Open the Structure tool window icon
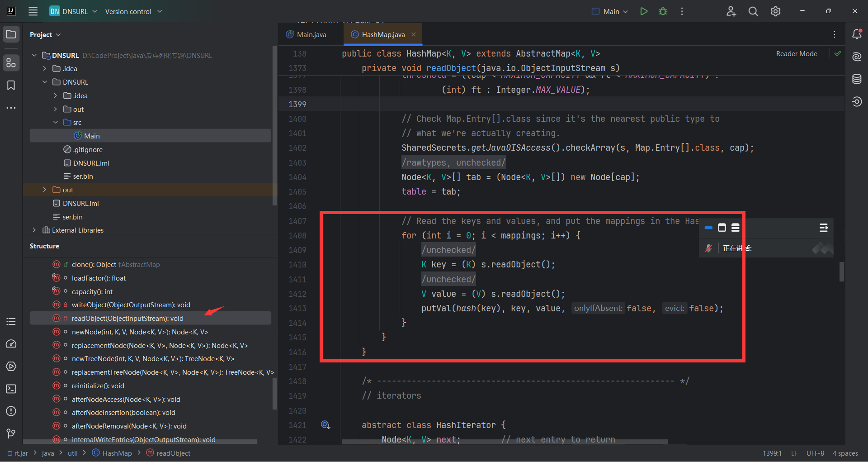Viewport: 868px width, 462px height. pos(11,62)
